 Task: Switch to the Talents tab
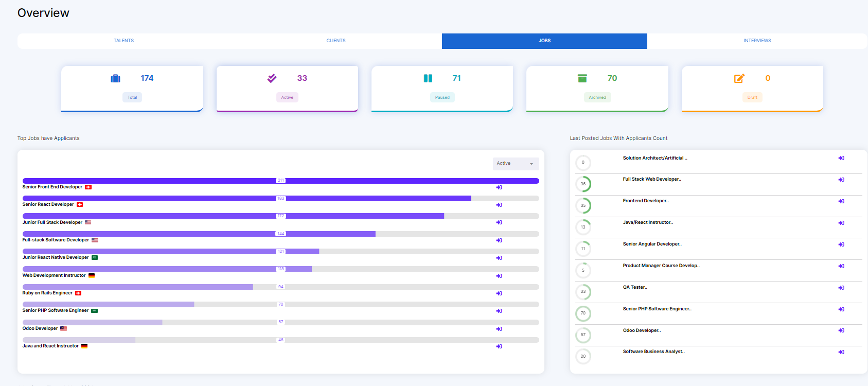tap(123, 41)
